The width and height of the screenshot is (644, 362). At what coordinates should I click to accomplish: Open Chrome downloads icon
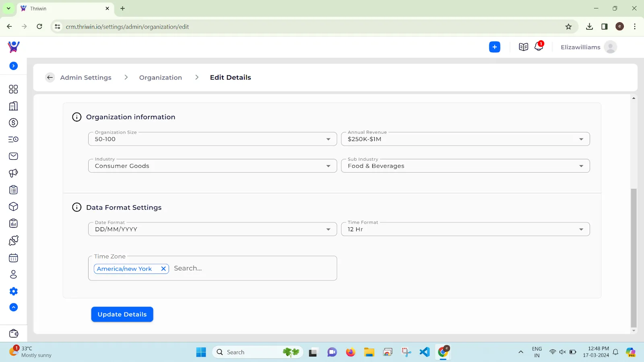pos(590,27)
